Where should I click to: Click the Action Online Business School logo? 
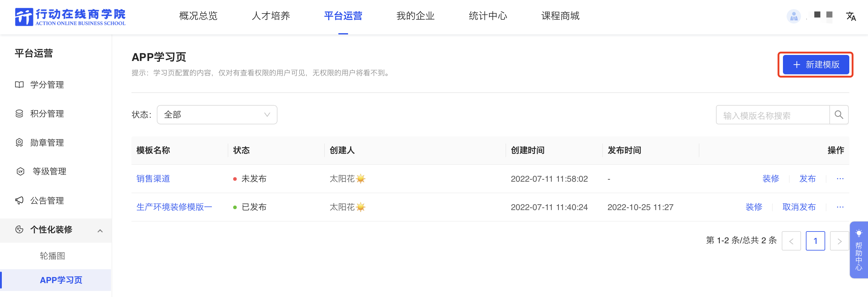point(70,17)
